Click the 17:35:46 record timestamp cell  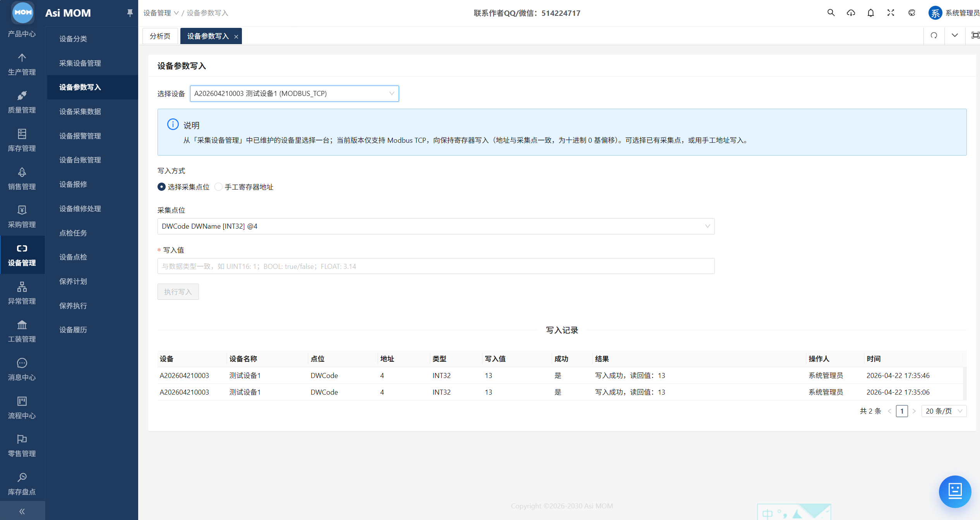[898, 375]
